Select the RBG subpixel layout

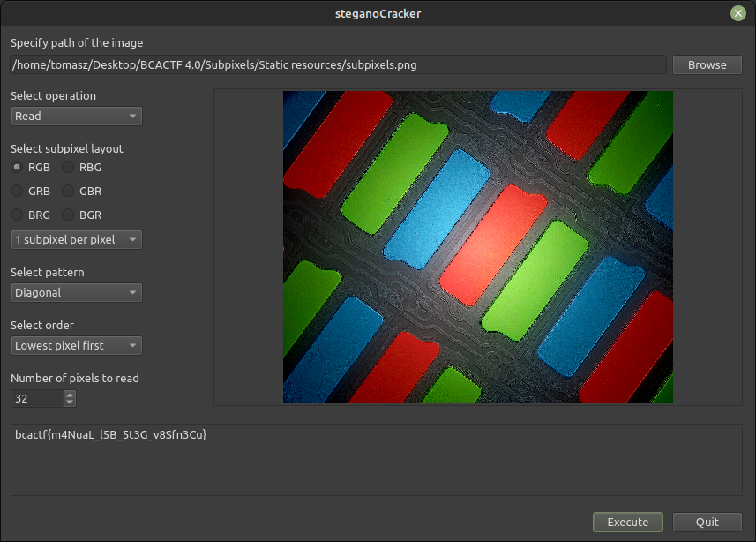pyautogui.click(x=82, y=167)
